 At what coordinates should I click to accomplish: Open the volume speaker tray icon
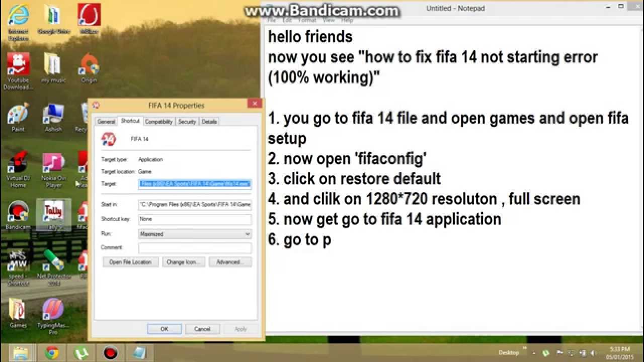593,353
